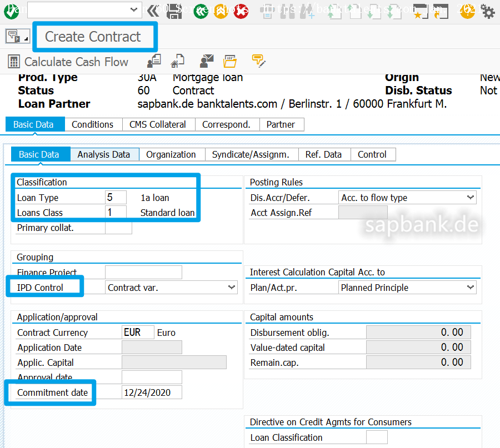Click the Finance Project input field

[x=143, y=273]
